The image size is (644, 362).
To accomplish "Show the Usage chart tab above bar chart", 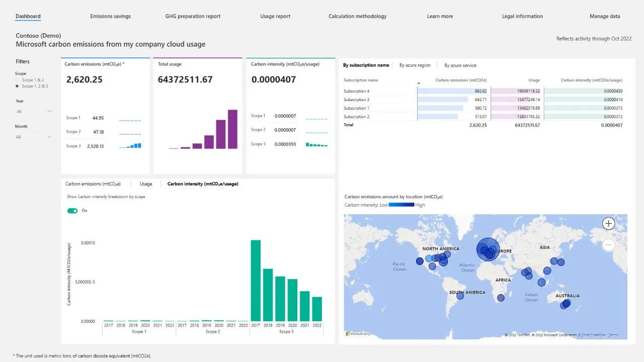I will (x=146, y=184).
